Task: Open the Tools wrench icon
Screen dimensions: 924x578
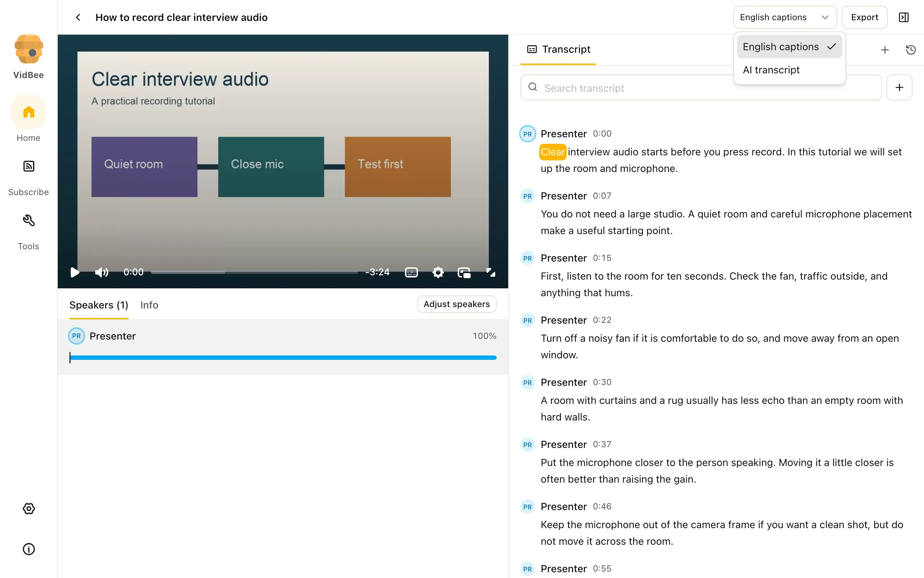Action: [29, 221]
